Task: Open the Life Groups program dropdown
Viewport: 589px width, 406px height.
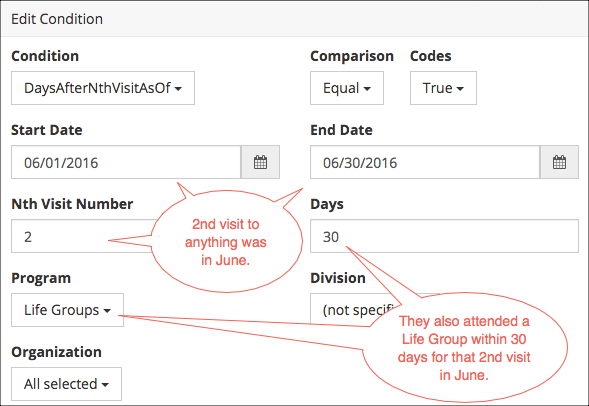Action: [x=67, y=310]
